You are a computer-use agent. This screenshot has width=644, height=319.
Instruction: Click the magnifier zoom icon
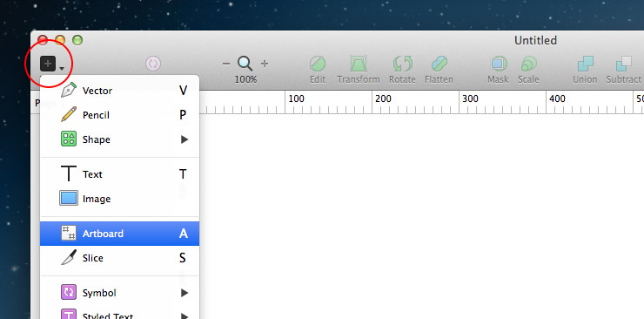(x=245, y=64)
